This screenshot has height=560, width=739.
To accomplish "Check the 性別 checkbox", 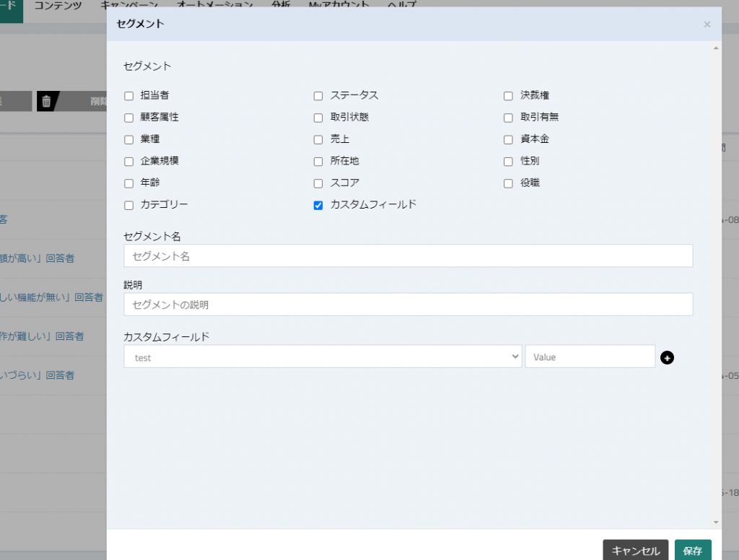I will point(508,162).
